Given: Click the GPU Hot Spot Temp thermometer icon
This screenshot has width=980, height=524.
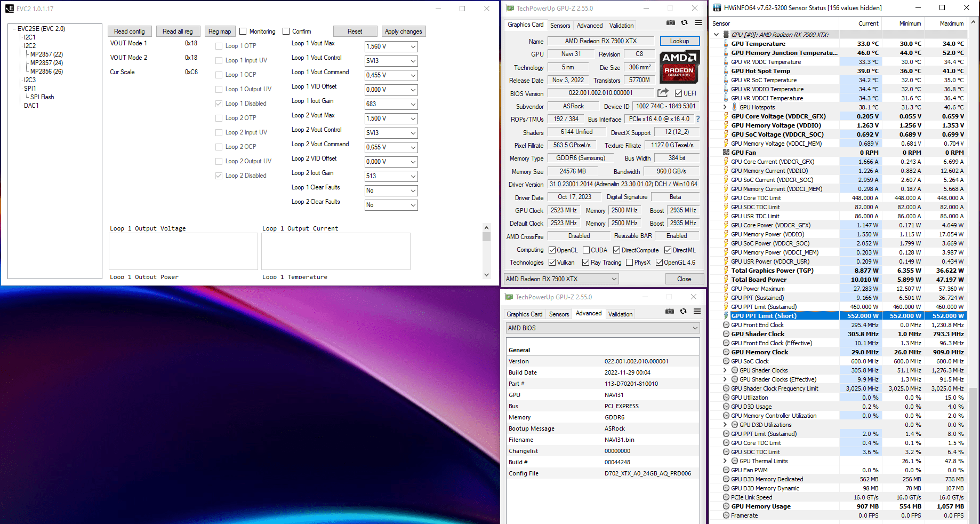Looking at the screenshot, I should point(726,71).
